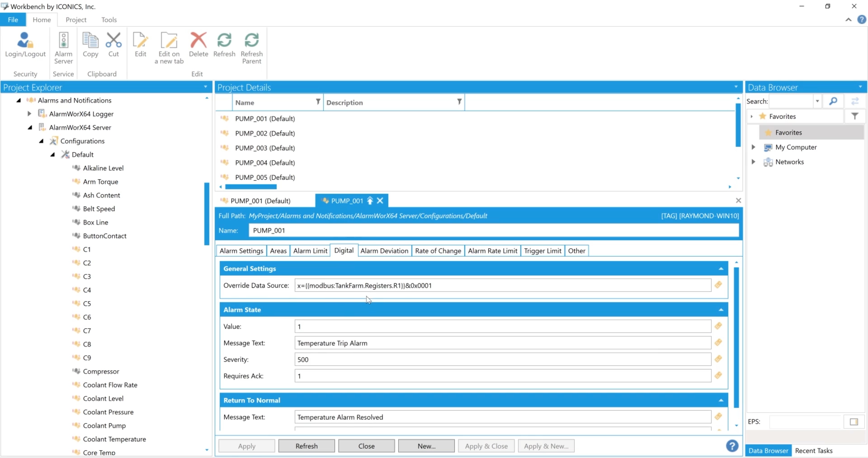This screenshot has width=868, height=458.
Task: Click the Project Explorer vertical scrollbar
Action: pos(207,214)
